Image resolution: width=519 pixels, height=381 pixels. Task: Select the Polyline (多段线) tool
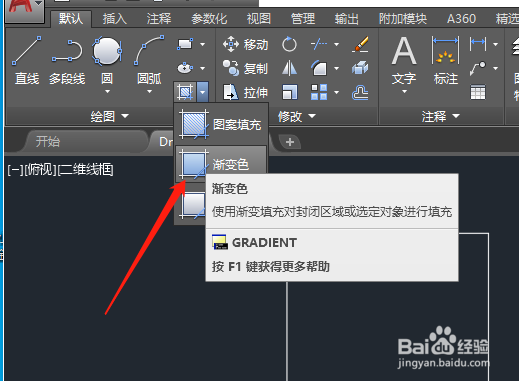coord(67,61)
